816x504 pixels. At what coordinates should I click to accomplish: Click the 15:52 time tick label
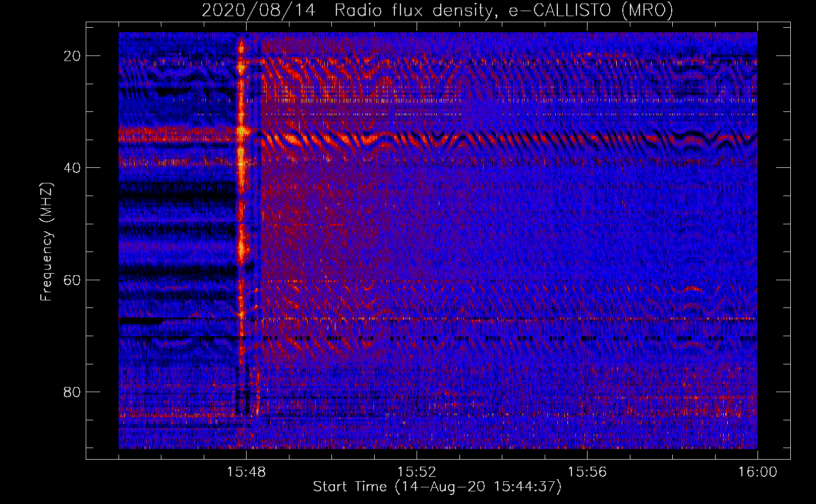tap(417, 472)
